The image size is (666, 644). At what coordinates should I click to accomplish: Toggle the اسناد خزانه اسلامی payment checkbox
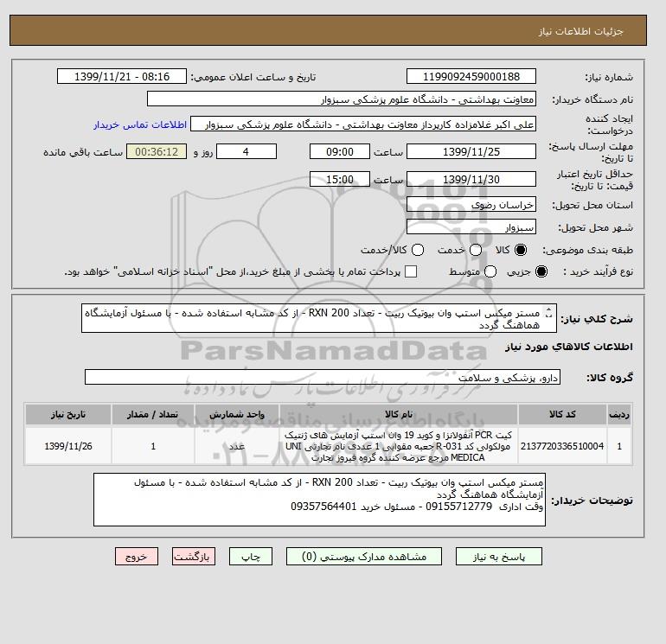[x=411, y=271]
